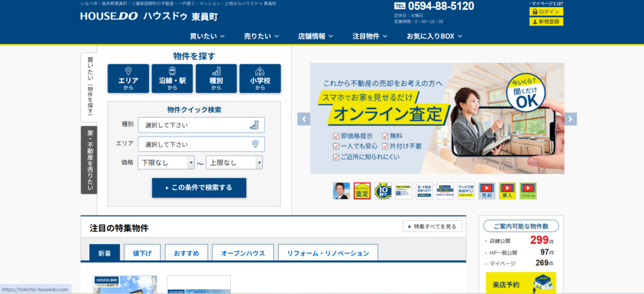Open the 売りたい menu
Image resolution: width=644 pixels, height=294 pixels.
(x=262, y=36)
